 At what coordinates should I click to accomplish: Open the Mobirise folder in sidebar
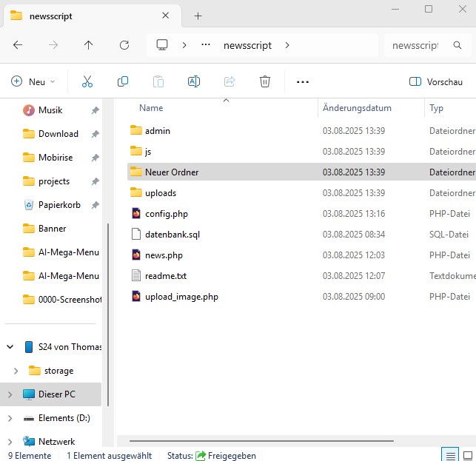pos(58,158)
